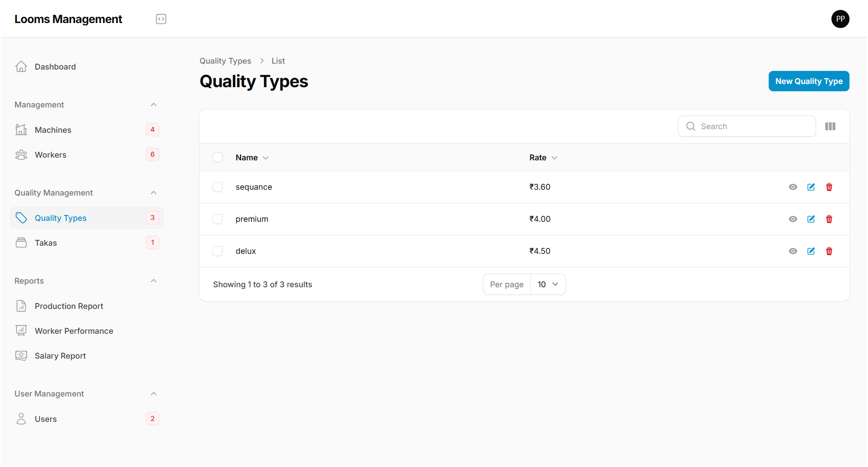Open the Salary Report icon
The height and width of the screenshot is (467, 868).
click(21, 355)
